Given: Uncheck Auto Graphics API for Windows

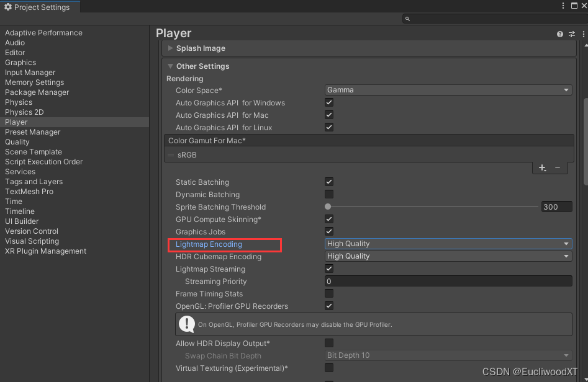Looking at the screenshot, I should pyautogui.click(x=329, y=102).
